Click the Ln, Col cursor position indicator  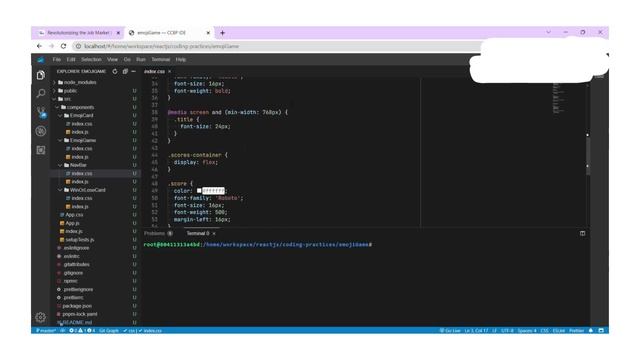[476, 331]
